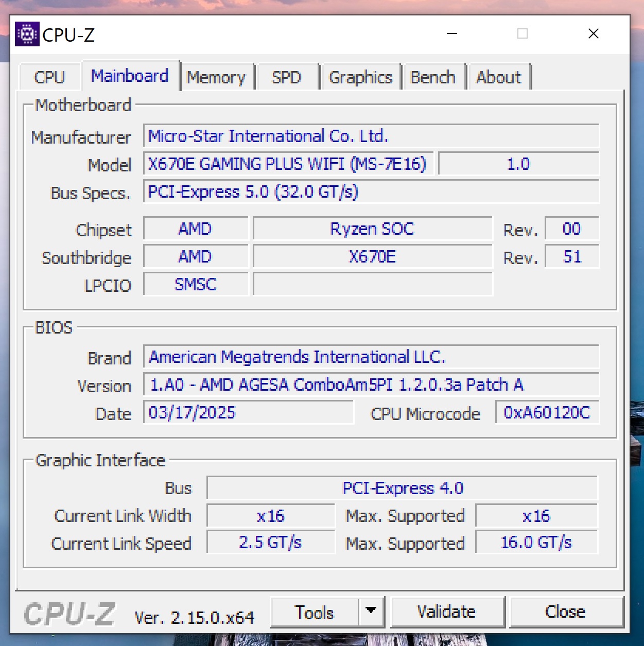Click the Southbridge label
This screenshot has width=644, height=646.
[86, 258]
